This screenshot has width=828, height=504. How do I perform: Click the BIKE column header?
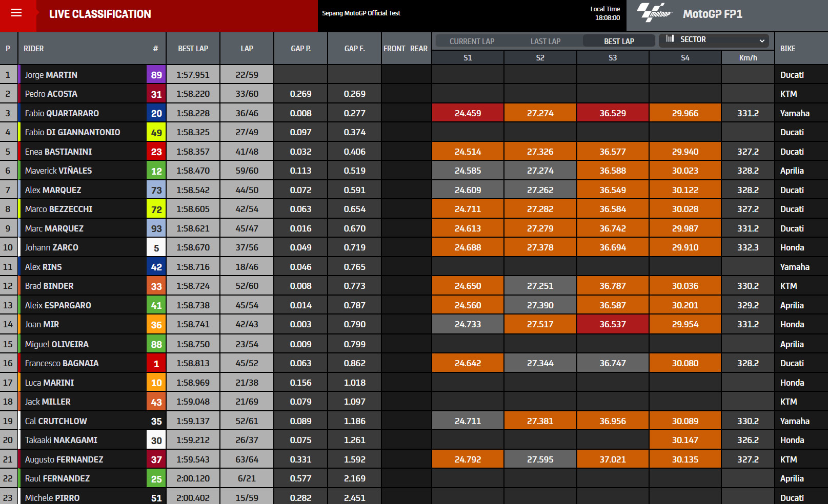click(x=788, y=49)
